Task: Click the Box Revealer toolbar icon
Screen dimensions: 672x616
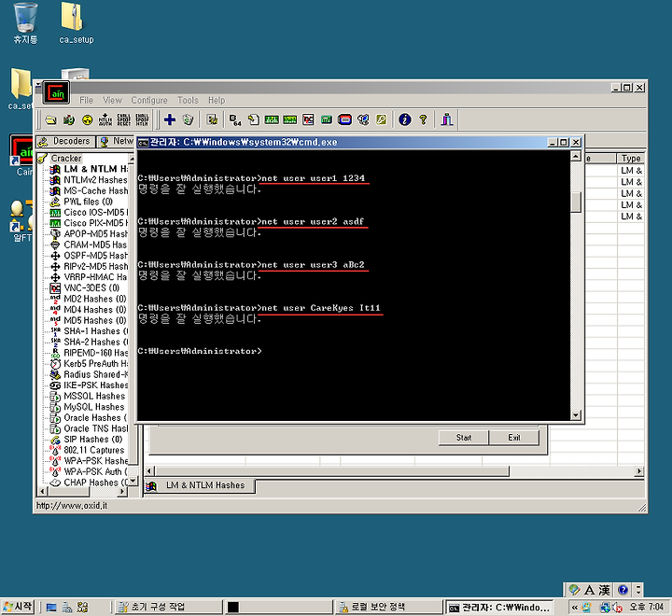Action: coord(363,120)
